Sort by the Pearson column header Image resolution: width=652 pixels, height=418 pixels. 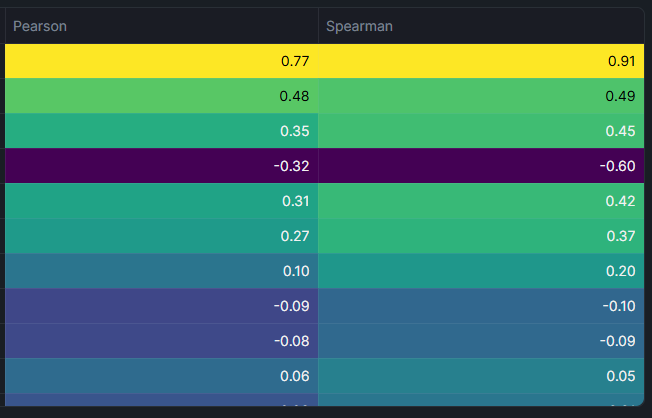[40, 26]
